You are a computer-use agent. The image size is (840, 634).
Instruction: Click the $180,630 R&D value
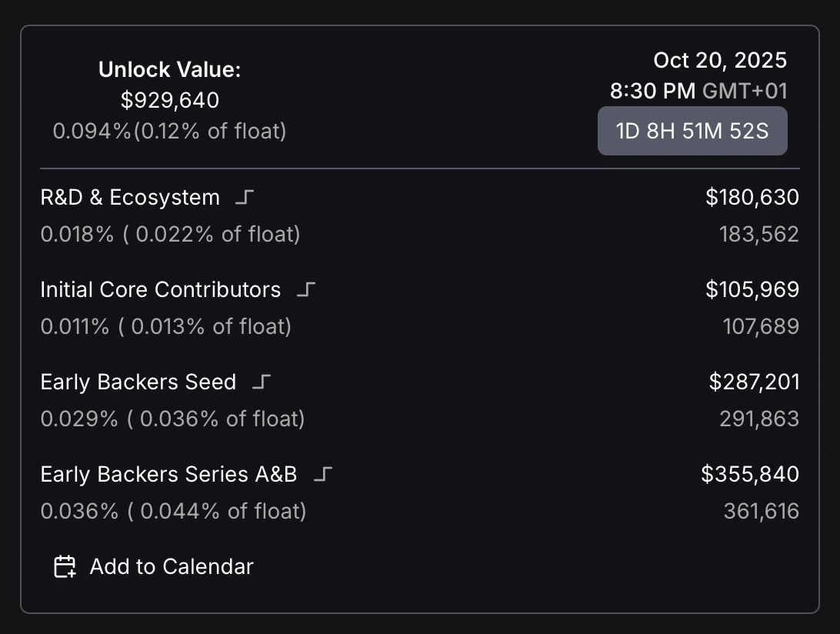pos(752,197)
